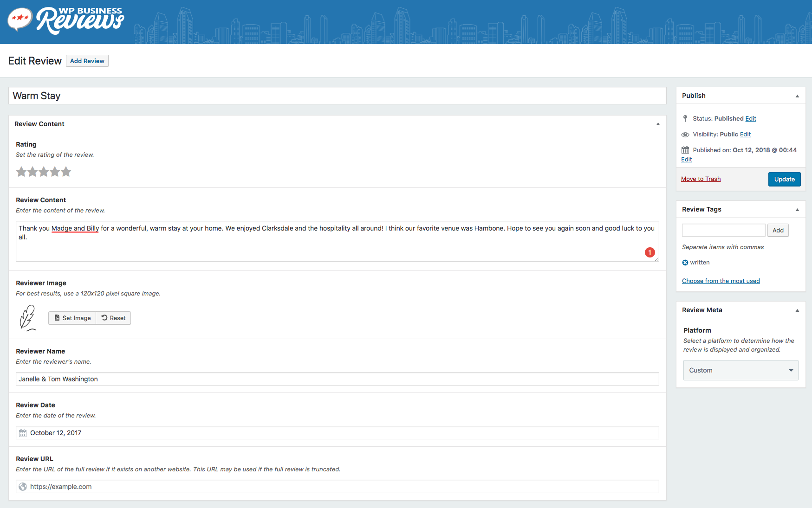The width and height of the screenshot is (812, 508).
Task: Set rating to three stars
Action: 44,172
